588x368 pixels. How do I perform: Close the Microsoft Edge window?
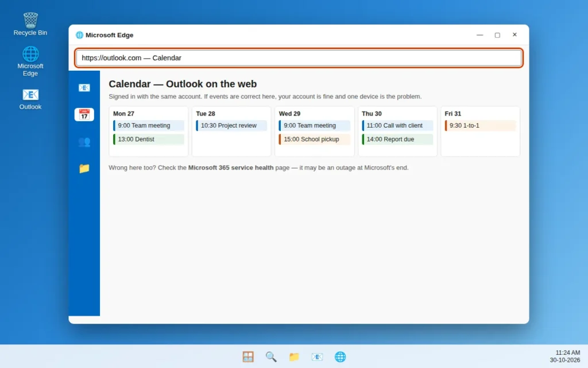(514, 34)
